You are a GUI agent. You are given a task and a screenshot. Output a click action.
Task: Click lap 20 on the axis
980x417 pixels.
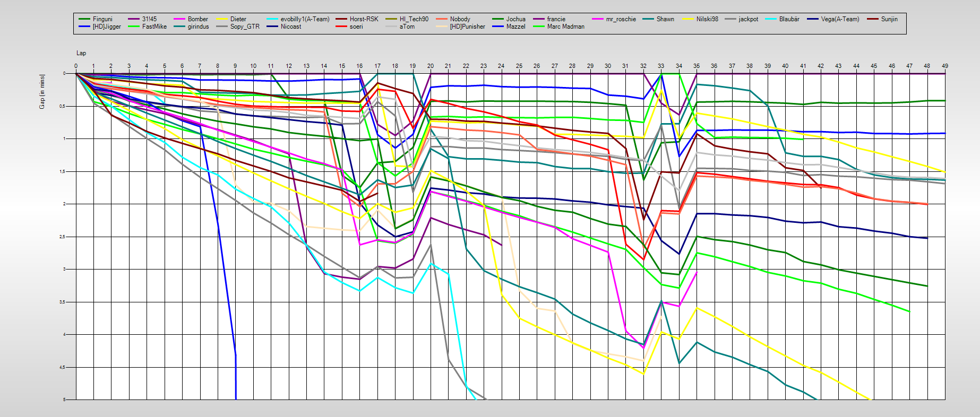tap(431, 66)
